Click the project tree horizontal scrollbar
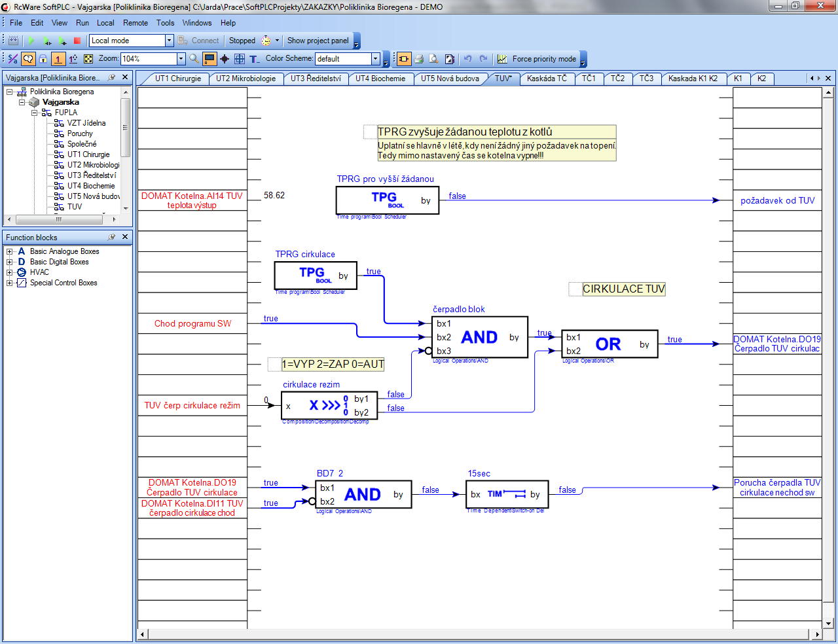Screen dimensions: 838x644 tap(58, 219)
